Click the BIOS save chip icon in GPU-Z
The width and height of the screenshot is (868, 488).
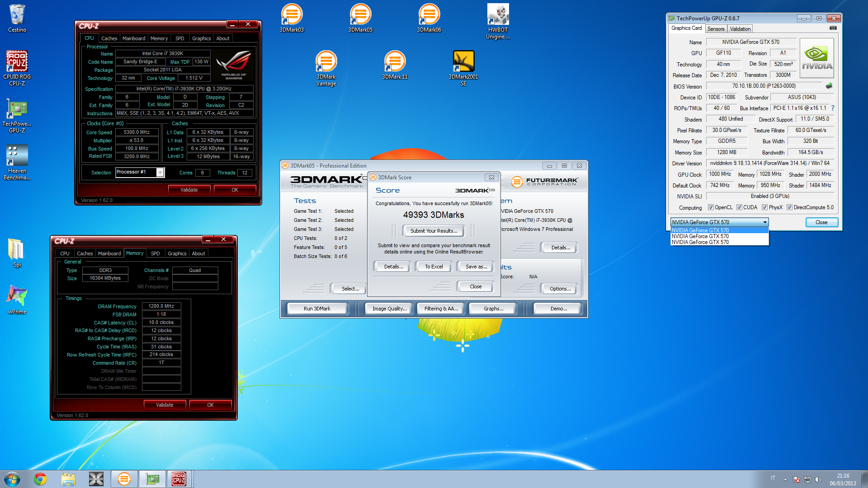pos(829,86)
